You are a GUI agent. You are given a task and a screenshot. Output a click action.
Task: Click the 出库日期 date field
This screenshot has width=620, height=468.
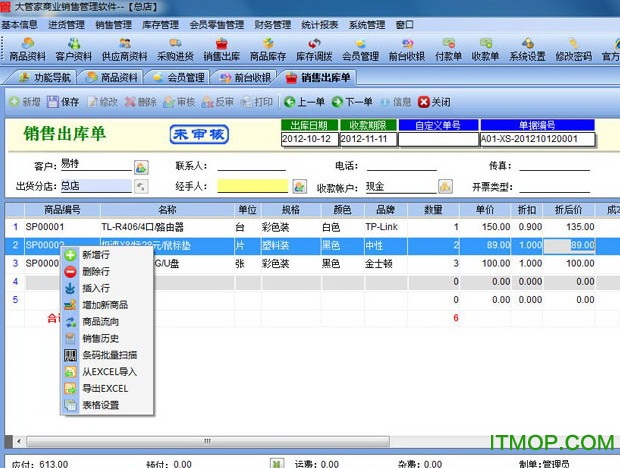click(x=310, y=139)
